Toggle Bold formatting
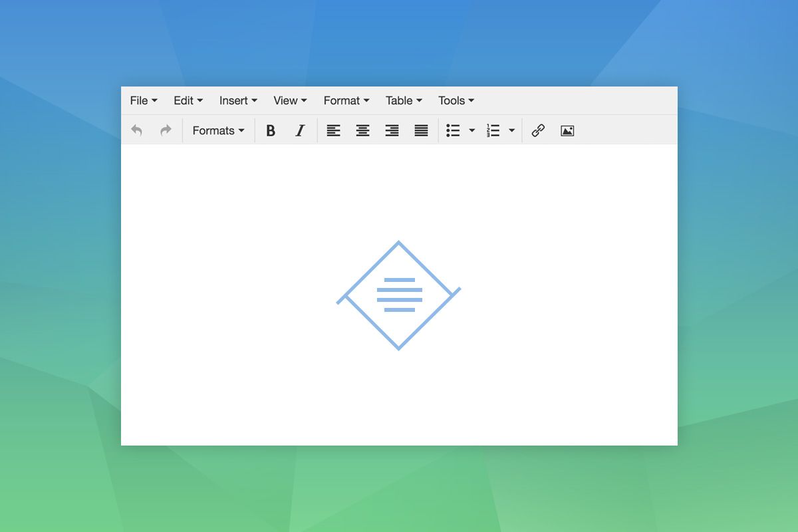 [271, 130]
